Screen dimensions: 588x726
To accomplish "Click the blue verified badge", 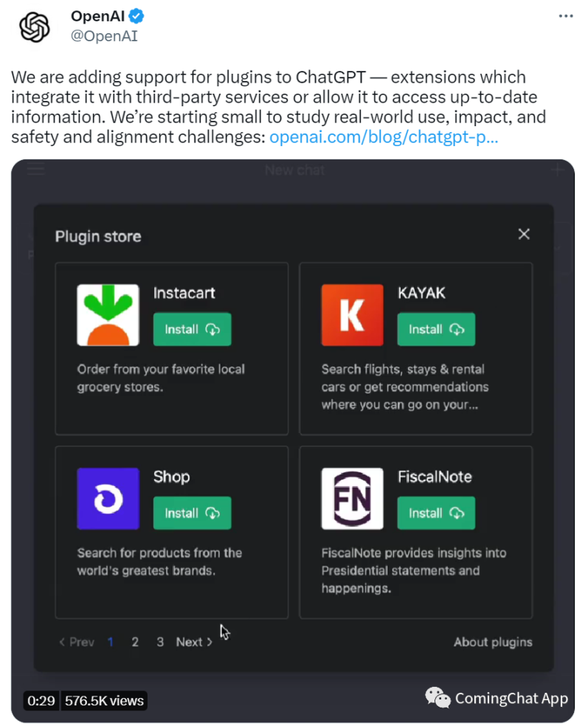I will 136,17.
